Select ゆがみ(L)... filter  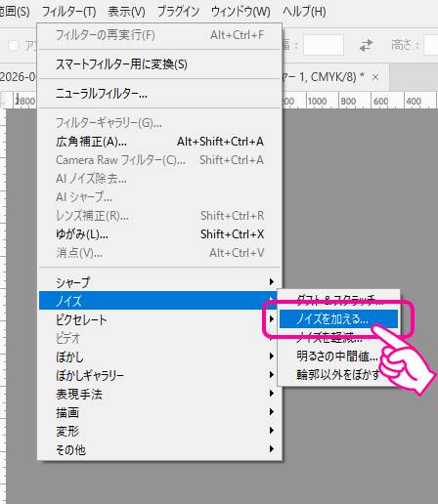tap(159, 234)
